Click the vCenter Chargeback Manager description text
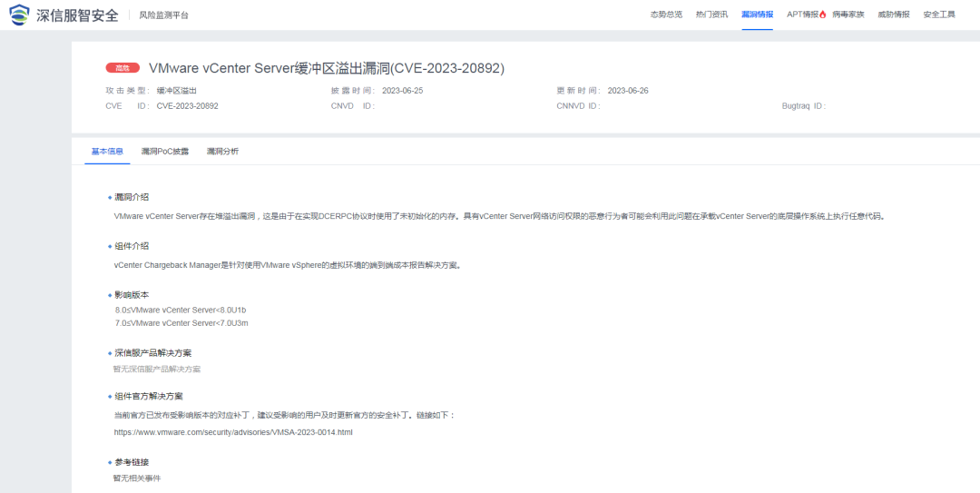Screen dimensions: 980x493 (x=288, y=264)
